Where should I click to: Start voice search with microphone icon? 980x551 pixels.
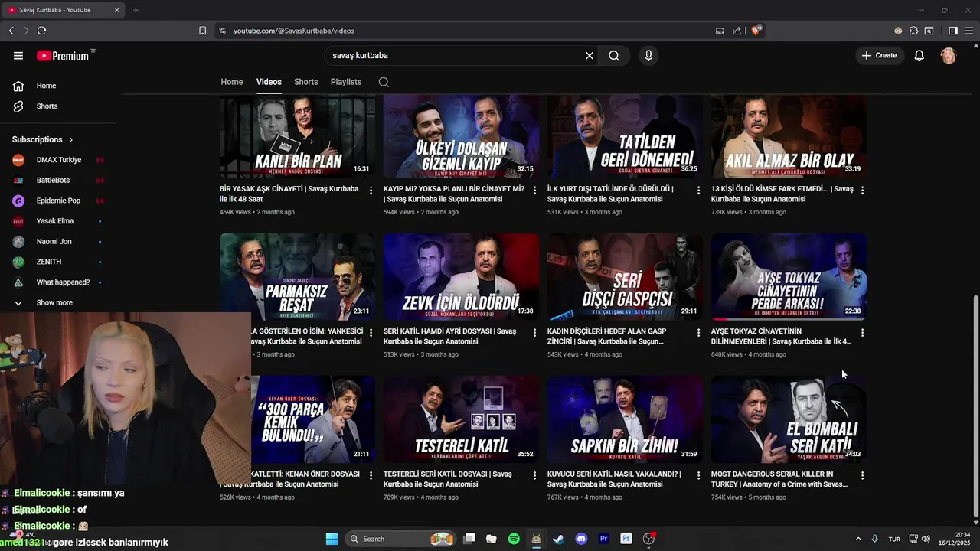coord(648,55)
